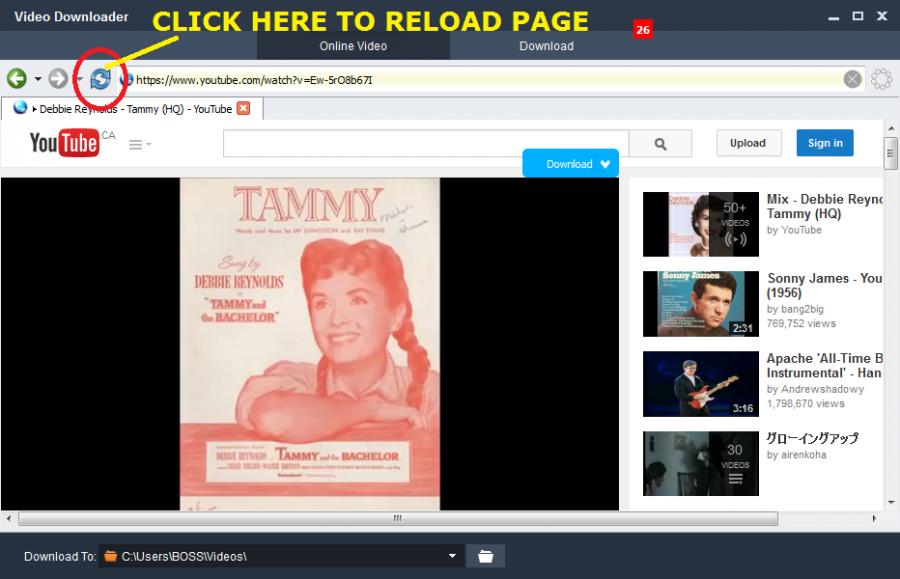Close the Debbie Reynolds YouTube tab

click(244, 108)
